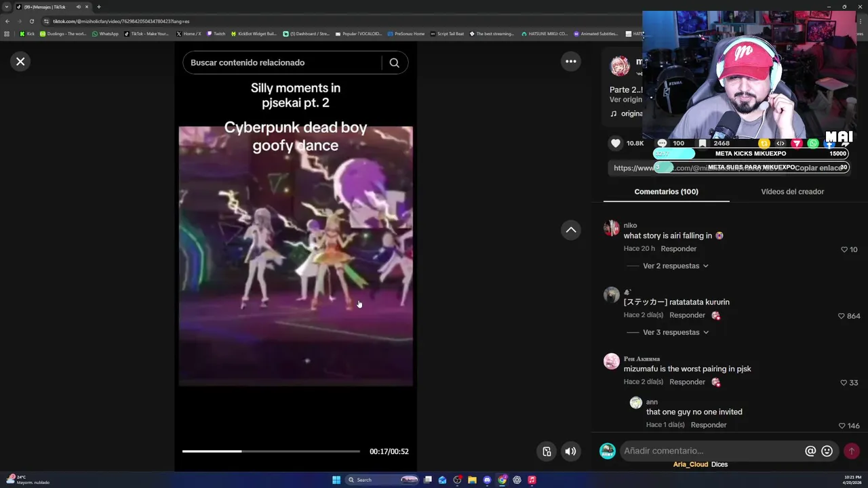Like the video with the heart icon

(x=616, y=143)
